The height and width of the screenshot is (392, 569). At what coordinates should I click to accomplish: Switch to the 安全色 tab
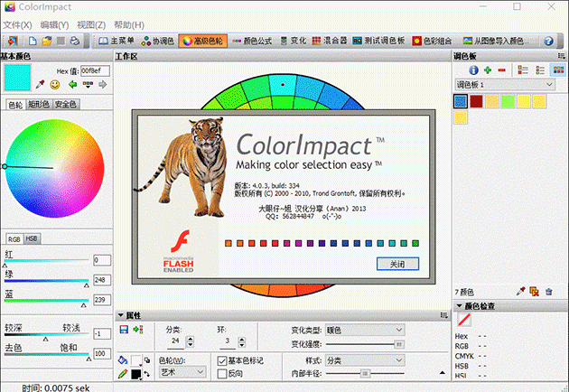[65, 104]
